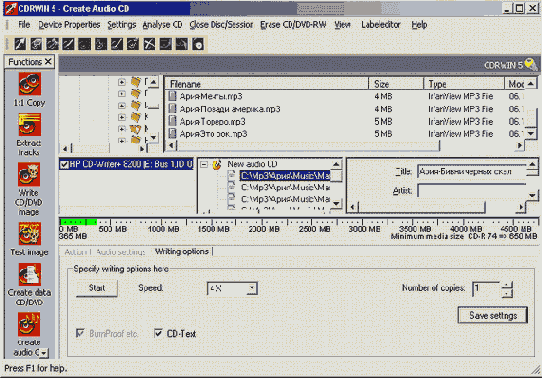Viewport: 542px width, 378px height.
Task: Select the Create audio CD icon
Action: (29, 324)
